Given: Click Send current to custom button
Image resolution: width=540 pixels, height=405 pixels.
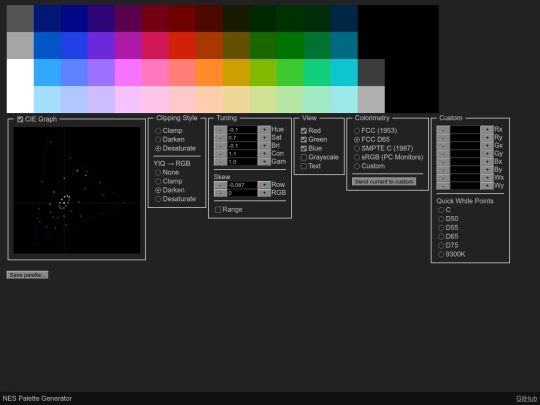Looking at the screenshot, I should (384, 181).
